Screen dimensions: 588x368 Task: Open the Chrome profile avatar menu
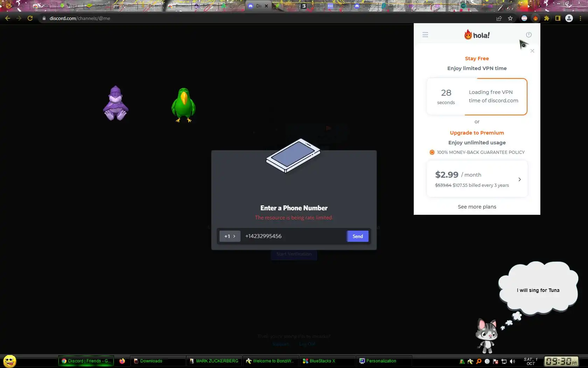pyautogui.click(x=569, y=18)
